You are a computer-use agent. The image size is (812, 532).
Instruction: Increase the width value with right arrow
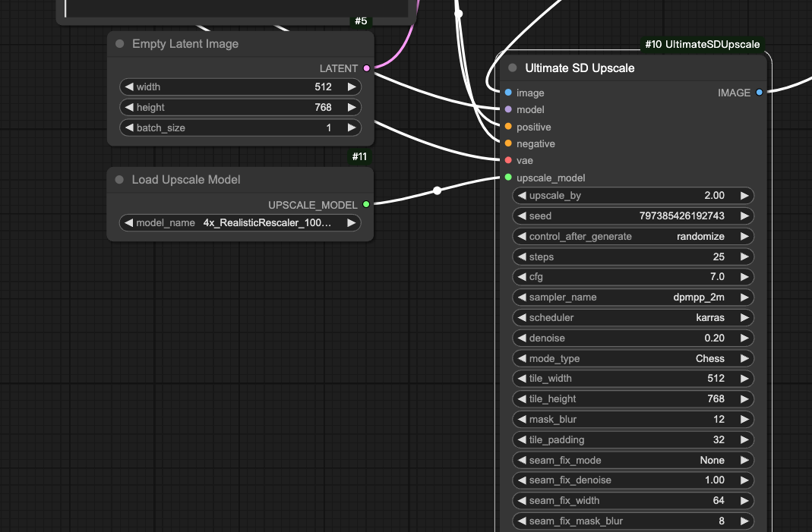(x=352, y=87)
